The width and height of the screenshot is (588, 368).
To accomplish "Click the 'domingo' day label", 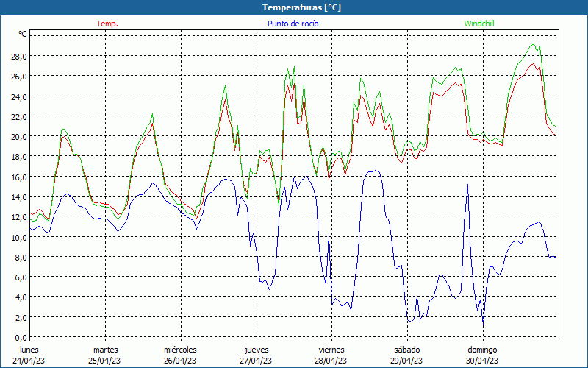I will (x=482, y=350).
